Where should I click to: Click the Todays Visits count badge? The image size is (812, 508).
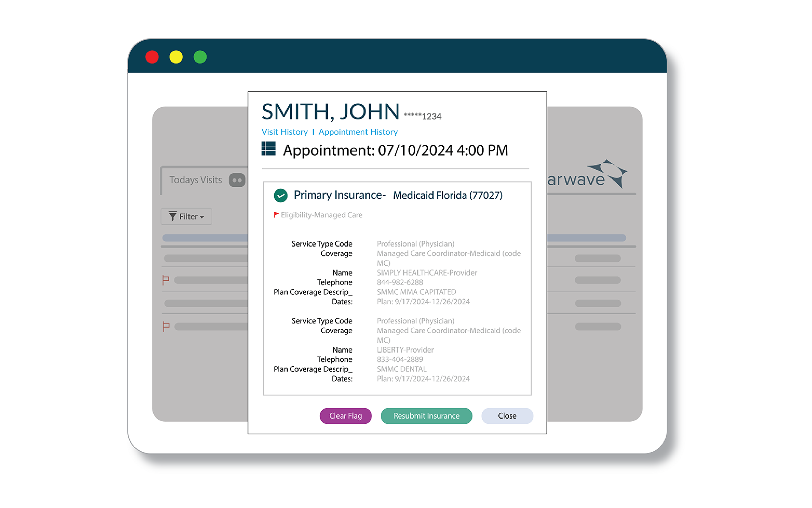coord(237,180)
